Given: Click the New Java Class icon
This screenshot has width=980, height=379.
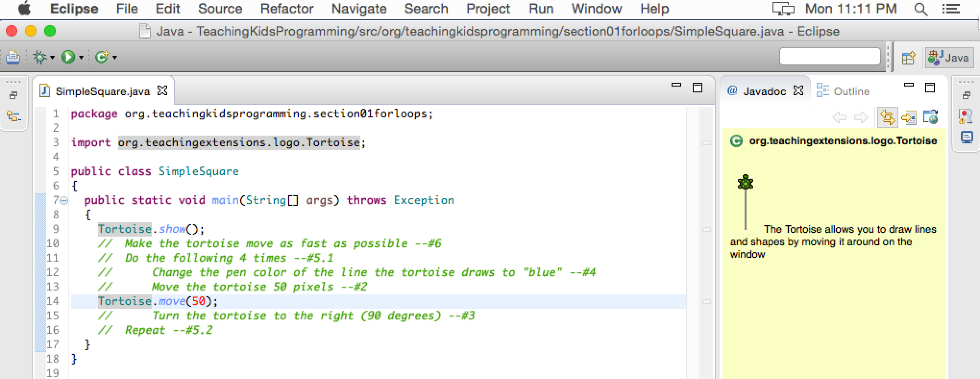Looking at the screenshot, I should click(x=101, y=57).
